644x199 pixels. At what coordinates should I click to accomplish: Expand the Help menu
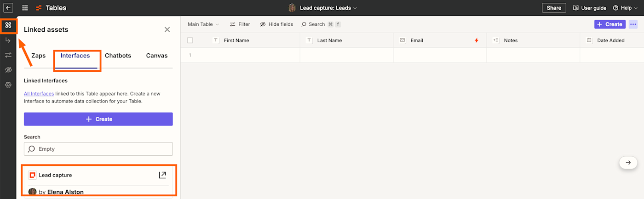(625, 8)
